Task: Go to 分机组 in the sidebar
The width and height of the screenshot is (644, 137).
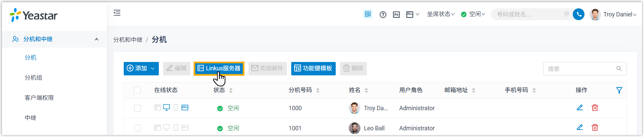Action: (33, 78)
